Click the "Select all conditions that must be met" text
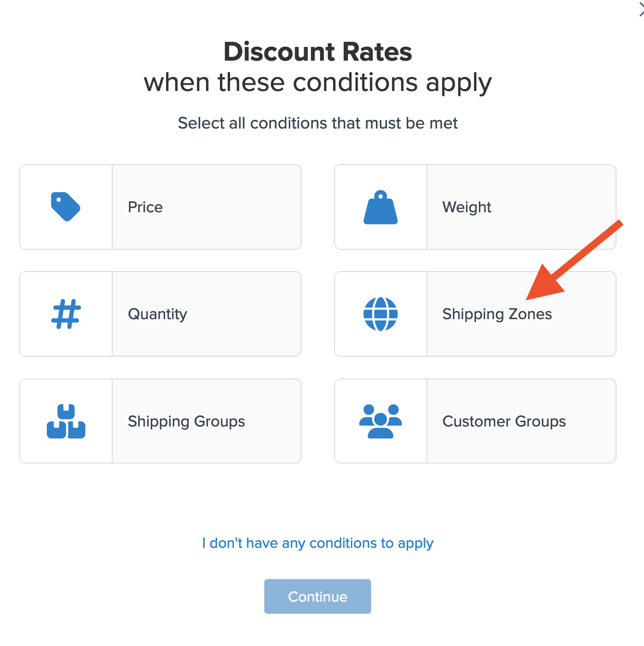 click(x=318, y=123)
